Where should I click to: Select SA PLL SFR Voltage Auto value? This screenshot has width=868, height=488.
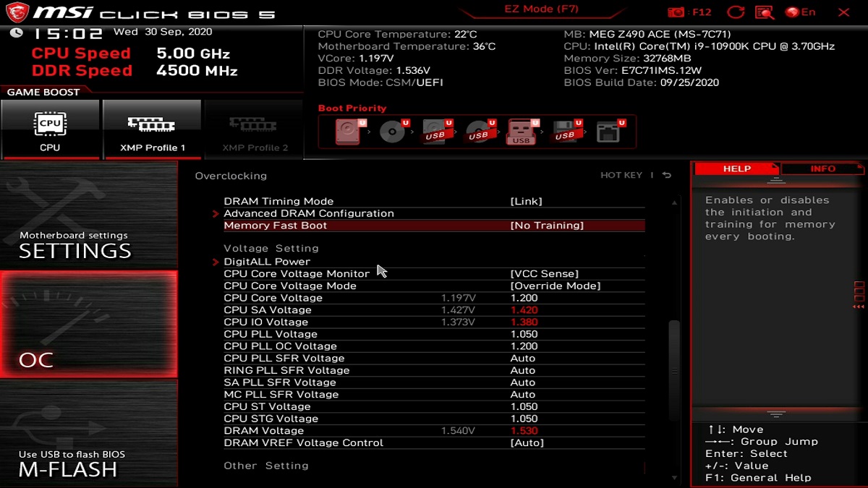coord(523,382)
